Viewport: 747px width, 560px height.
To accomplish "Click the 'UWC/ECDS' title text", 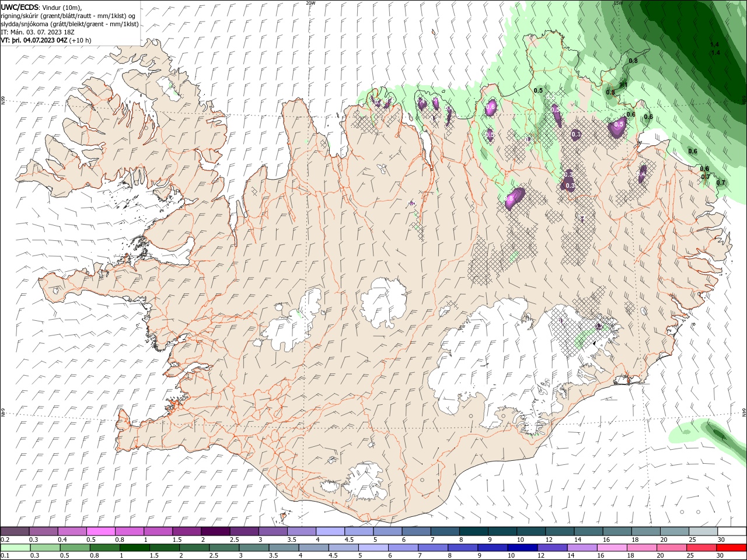I will (20, 7).
